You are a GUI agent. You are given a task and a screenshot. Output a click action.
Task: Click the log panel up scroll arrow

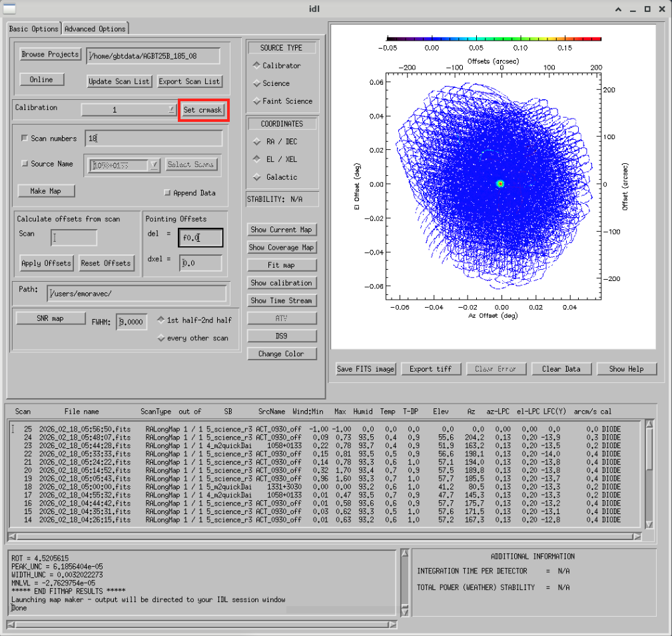click(x=404, y=553)
